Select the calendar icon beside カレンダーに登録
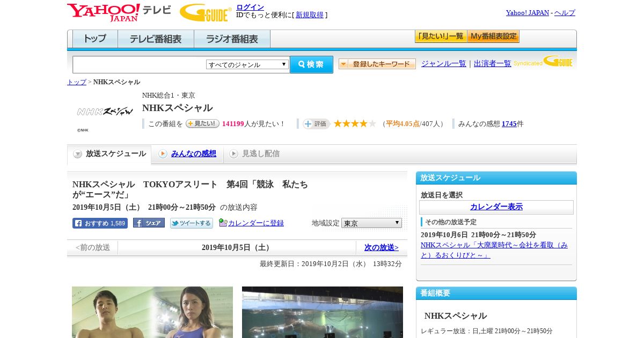Viewport: 644px width, 338px height. [223, 223]
